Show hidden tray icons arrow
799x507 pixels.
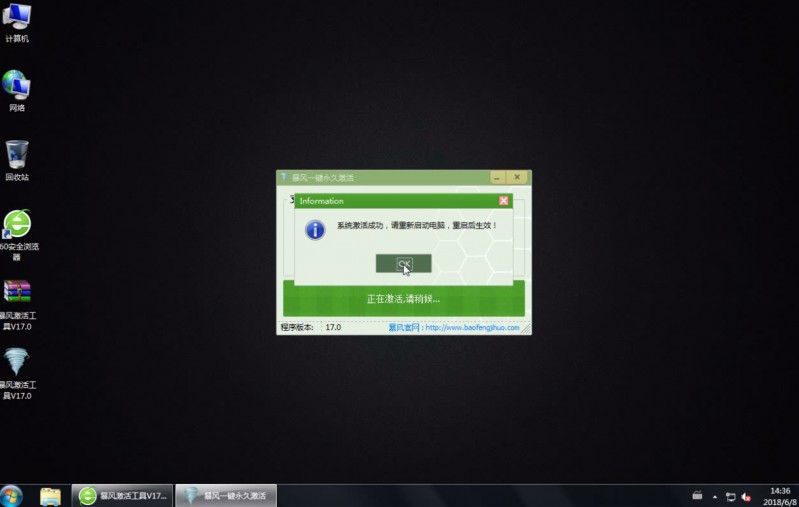(715, 496)
